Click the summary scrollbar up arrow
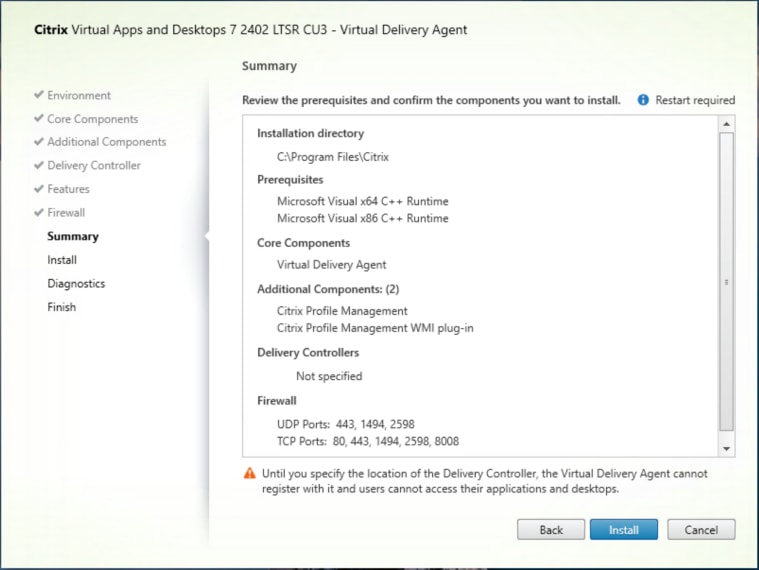Viewport: 759px width, 570px height. [x=726, y=124]
